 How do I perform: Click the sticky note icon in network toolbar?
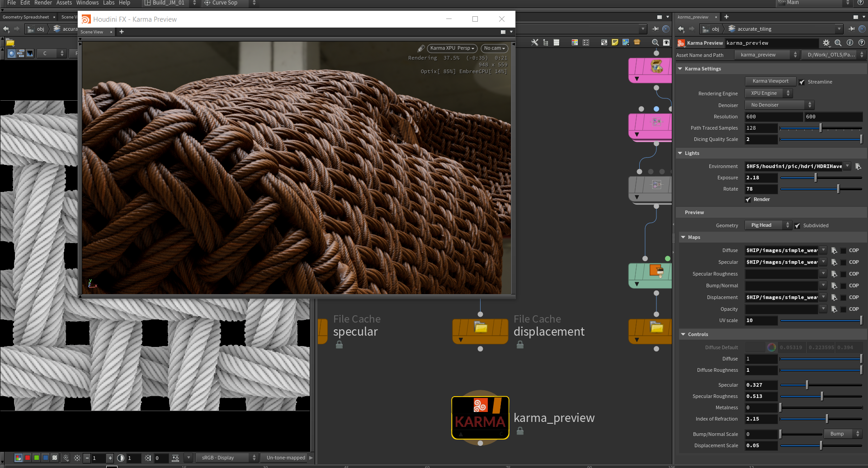click(615, 42)
